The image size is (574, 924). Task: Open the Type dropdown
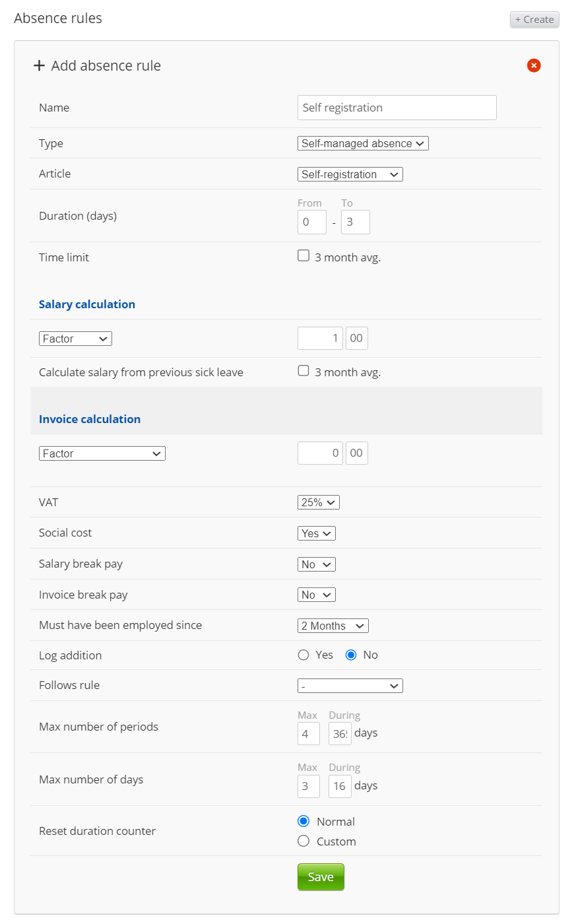pyautogui.click(x=363, y=143)
